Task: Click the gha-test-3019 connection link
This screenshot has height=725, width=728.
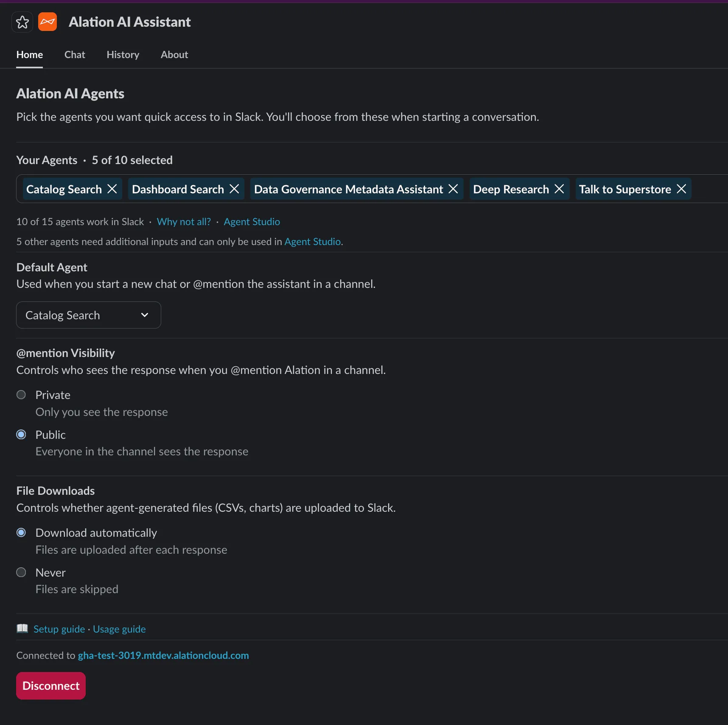Action: pos(163,655)
